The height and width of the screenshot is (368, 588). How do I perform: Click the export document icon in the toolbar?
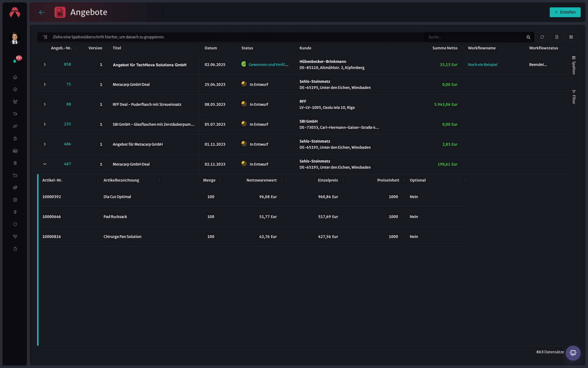(557, 37)
